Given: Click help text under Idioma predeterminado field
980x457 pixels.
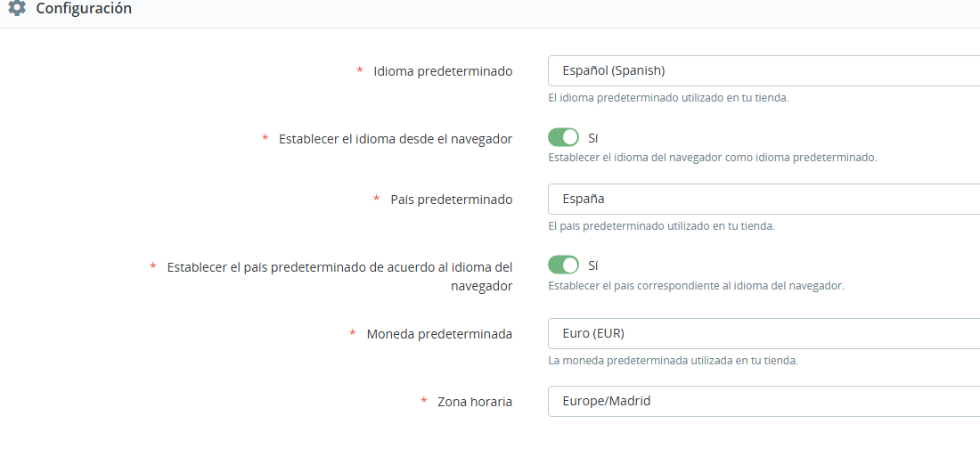Looking at the screenshot, I should click(x=668, y=98).
